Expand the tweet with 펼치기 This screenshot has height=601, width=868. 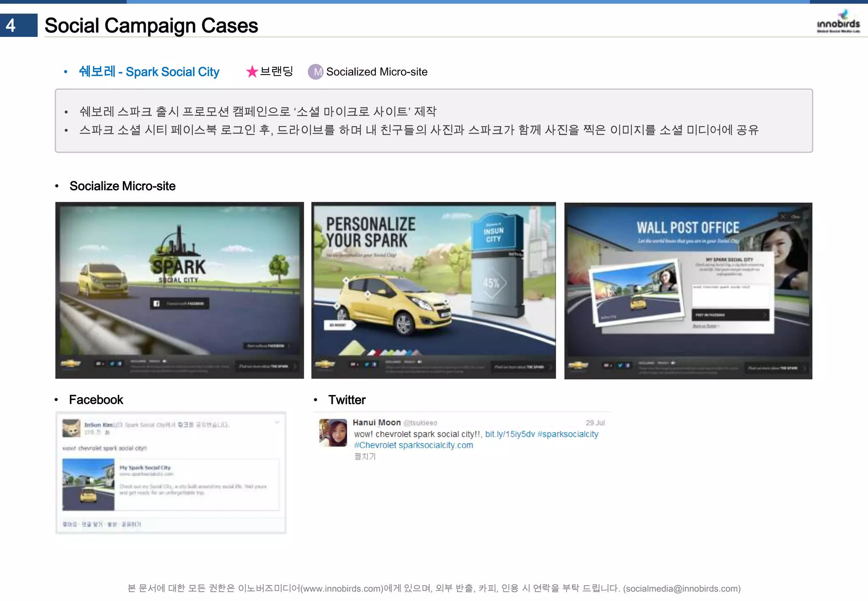point(365,456)
